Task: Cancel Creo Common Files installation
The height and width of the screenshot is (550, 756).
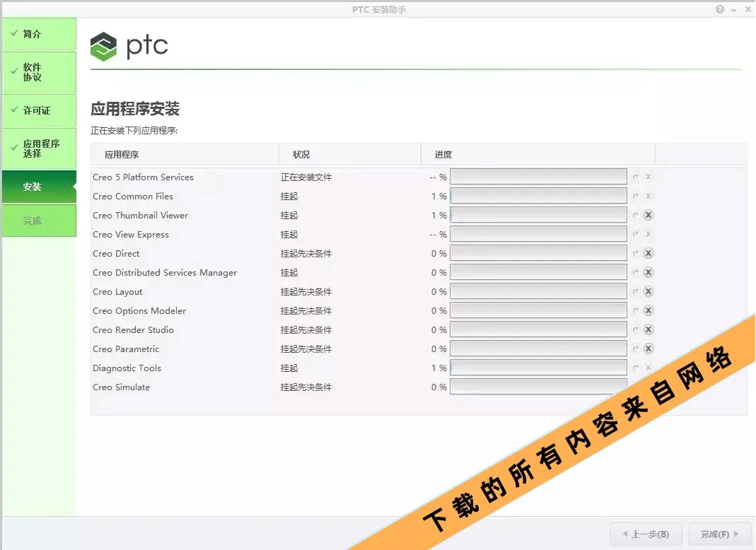Action: pyautogui.click(x=649, y=197)
